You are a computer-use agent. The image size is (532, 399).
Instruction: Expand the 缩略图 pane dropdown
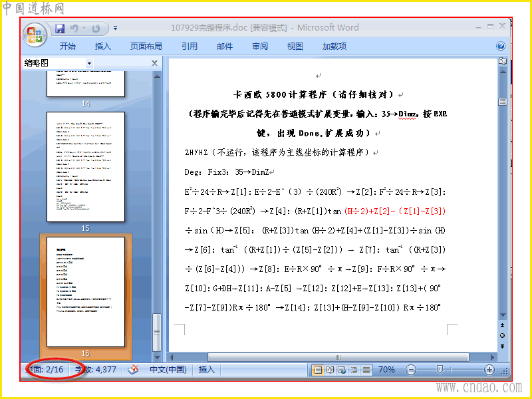[x=89, y=63]
